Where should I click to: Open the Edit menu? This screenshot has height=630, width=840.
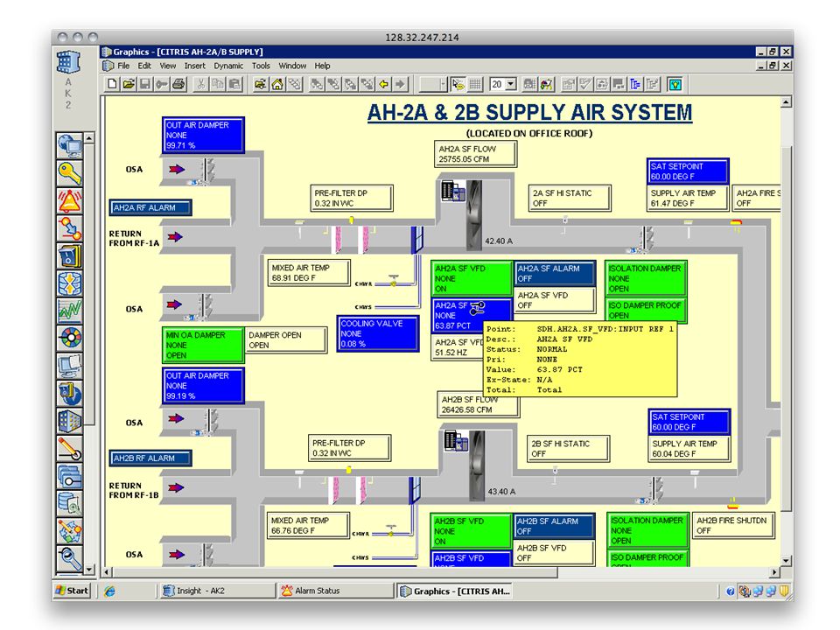144,66
